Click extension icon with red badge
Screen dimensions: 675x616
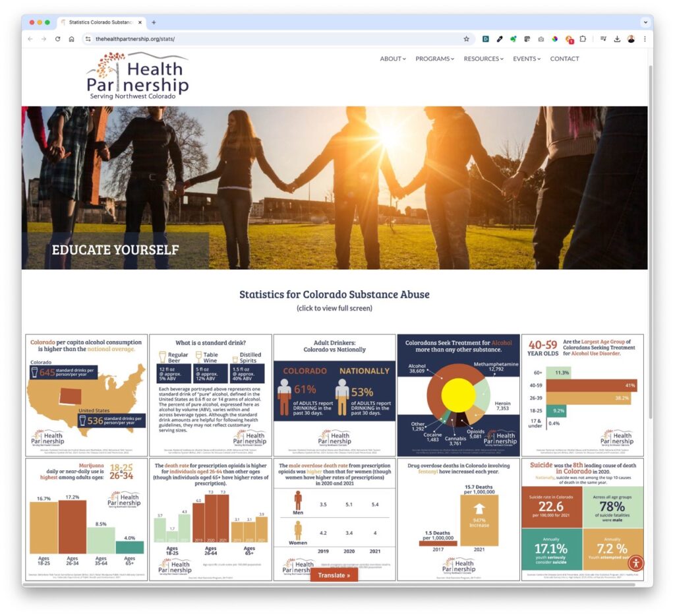[569, 39]
